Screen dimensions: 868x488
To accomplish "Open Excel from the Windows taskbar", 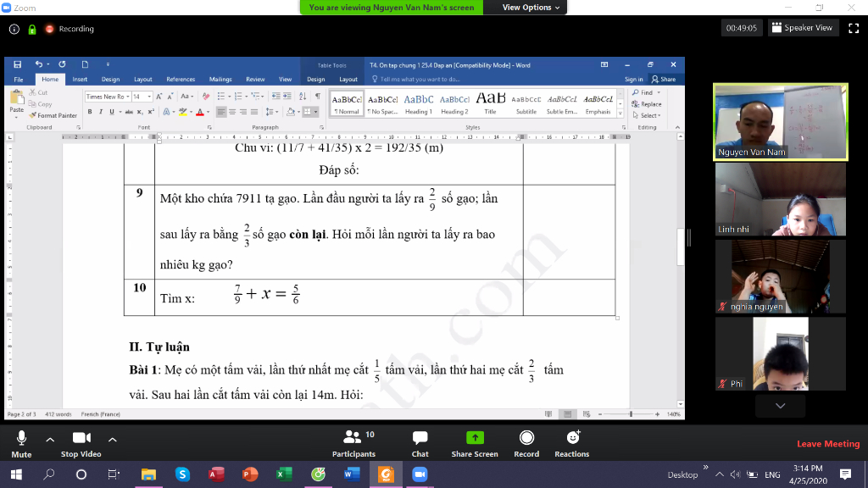I will [284, 474].
